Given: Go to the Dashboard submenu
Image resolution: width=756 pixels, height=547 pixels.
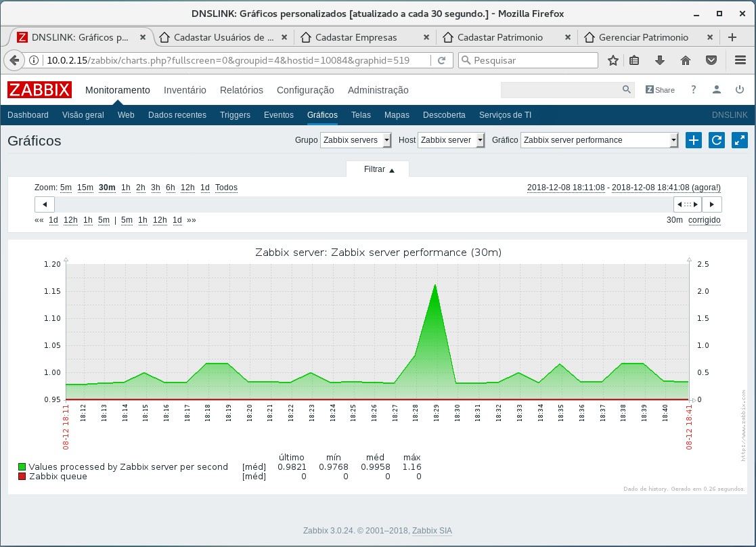Looking at the screenshot, I should (x=28, y=115).
